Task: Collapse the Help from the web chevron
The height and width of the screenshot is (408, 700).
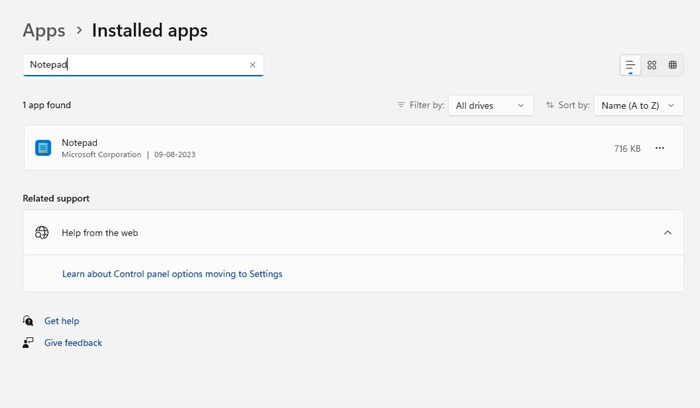Action: (x=667, y=233)
